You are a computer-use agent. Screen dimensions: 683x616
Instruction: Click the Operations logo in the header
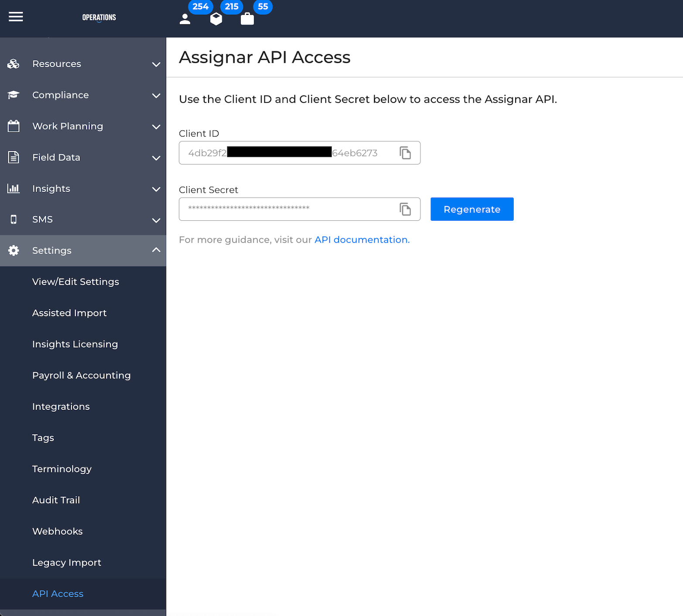coord(99,17)
